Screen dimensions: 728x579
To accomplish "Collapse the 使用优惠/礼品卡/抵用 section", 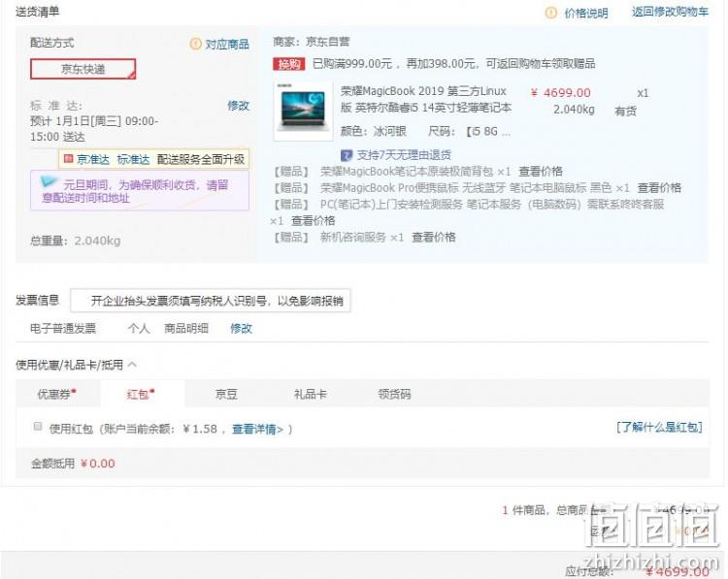I will pos(132,365).
